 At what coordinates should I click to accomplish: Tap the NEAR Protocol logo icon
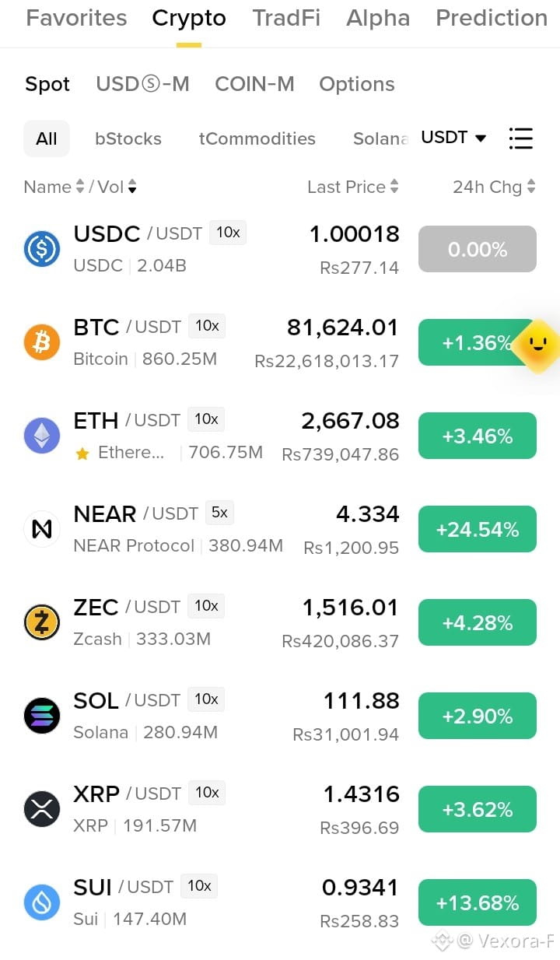pos(42,529)
